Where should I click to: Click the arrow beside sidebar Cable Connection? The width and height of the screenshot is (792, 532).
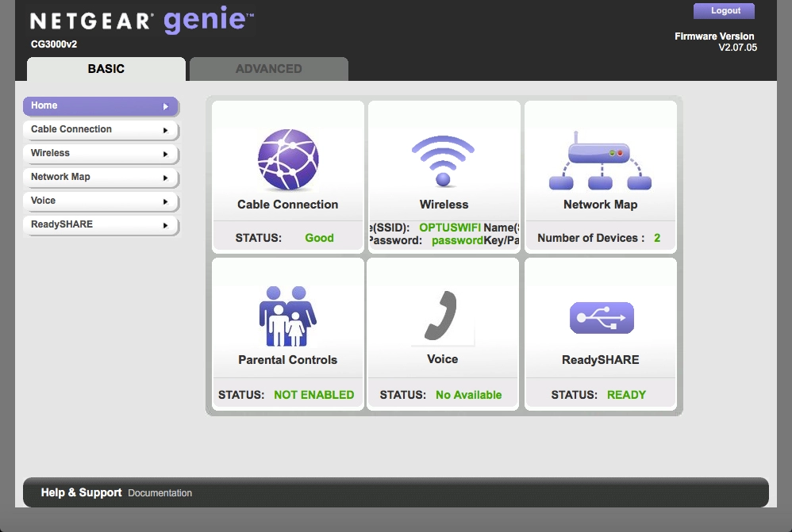pos(165,130)
